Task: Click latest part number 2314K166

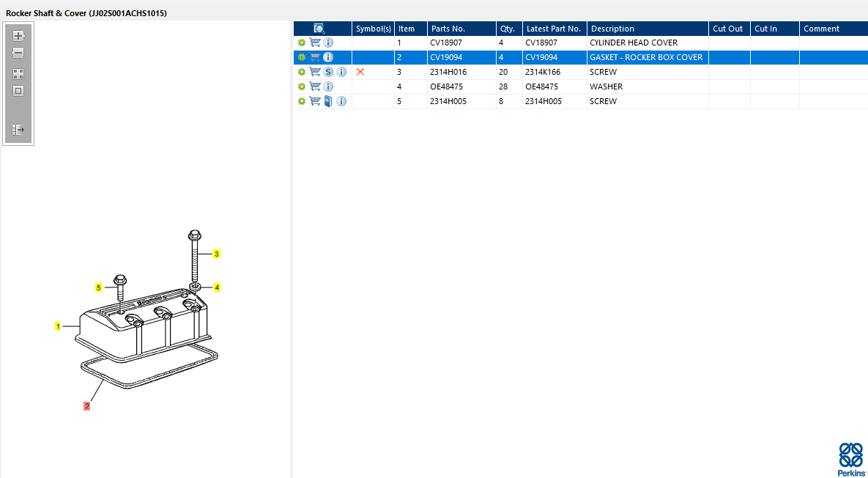Action: (543, 72)
